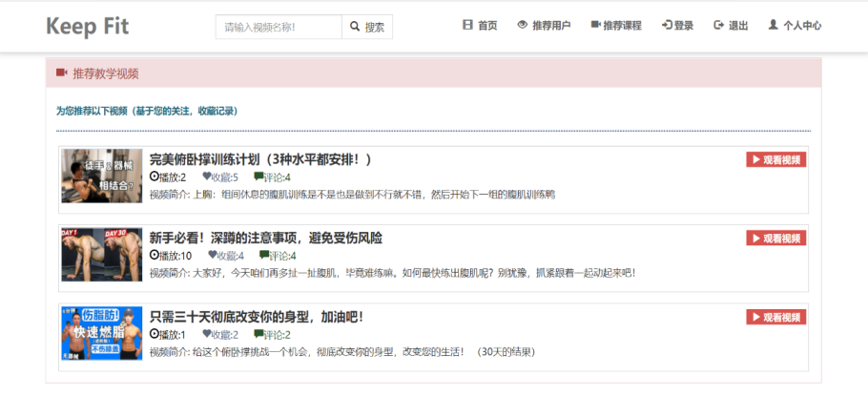Viewport: 868px width, 417px height.
Task: Click heart icon next to 收藏:2
Action: (x=206, y=334)
